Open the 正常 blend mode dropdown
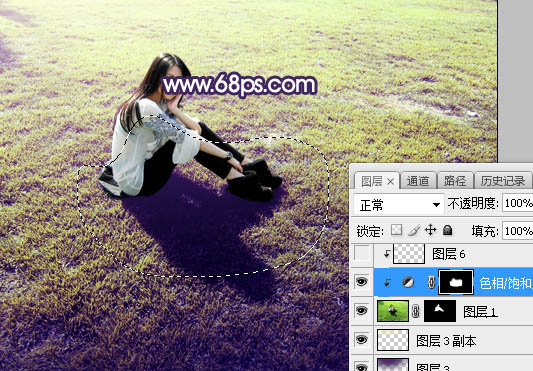The height and width of the screenshot is (371, 533). [x=399, y=205]
